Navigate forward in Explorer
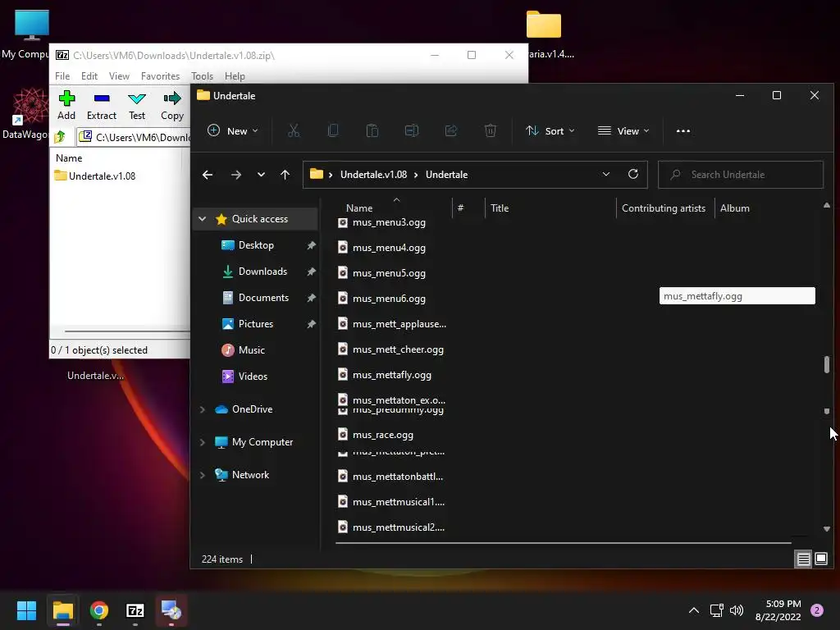This screenshot has height=630, width=840. coord(236,175)
